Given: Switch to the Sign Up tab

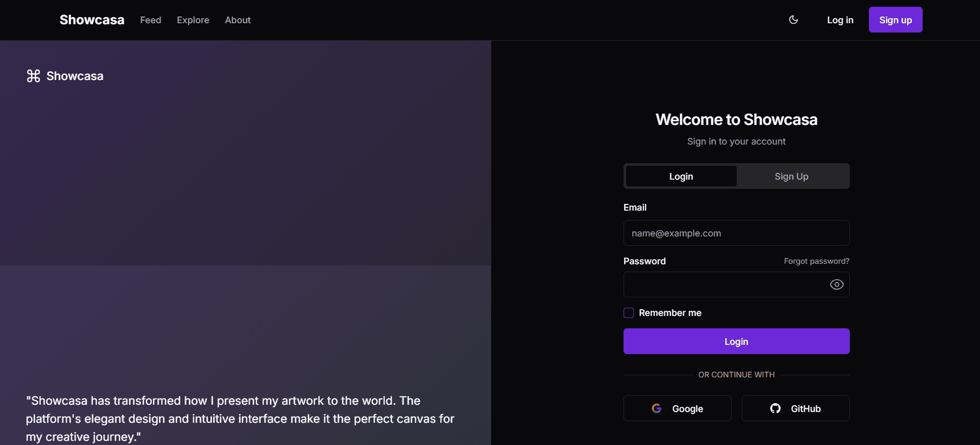Looking at the screenshot, I should point(791,176).
